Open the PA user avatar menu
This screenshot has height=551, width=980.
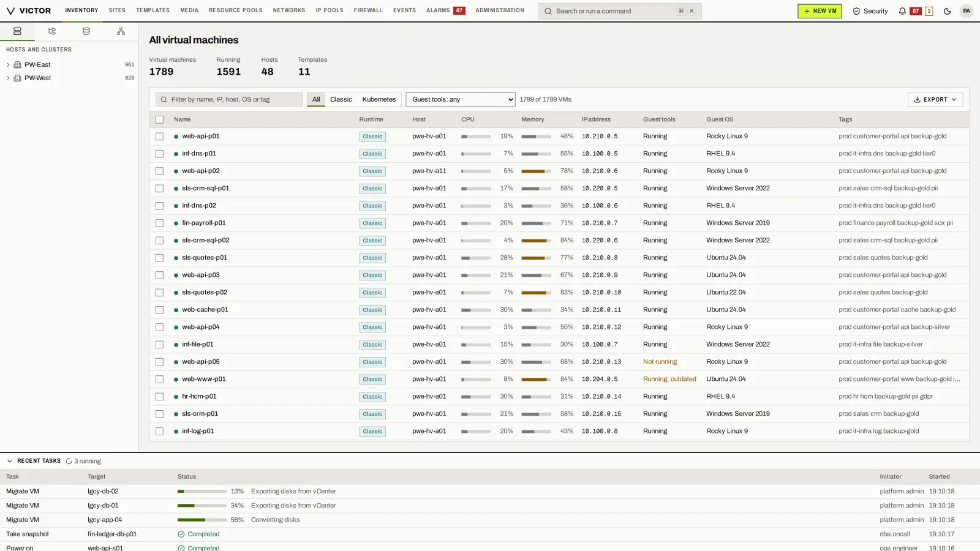tap(967, 11)
